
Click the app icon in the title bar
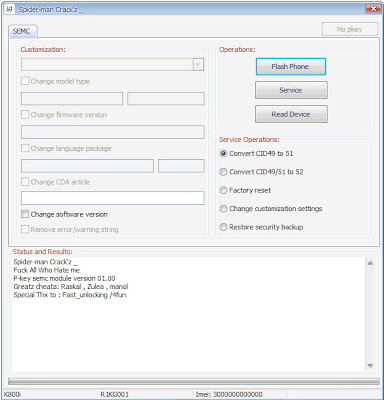tap(10, 9)
